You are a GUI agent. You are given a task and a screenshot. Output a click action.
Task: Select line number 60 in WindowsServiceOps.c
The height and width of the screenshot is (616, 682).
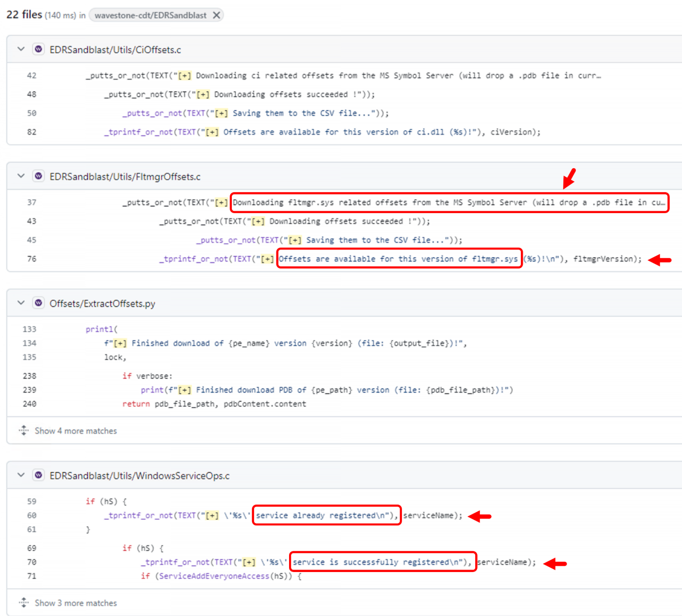[x=32, y=515]
